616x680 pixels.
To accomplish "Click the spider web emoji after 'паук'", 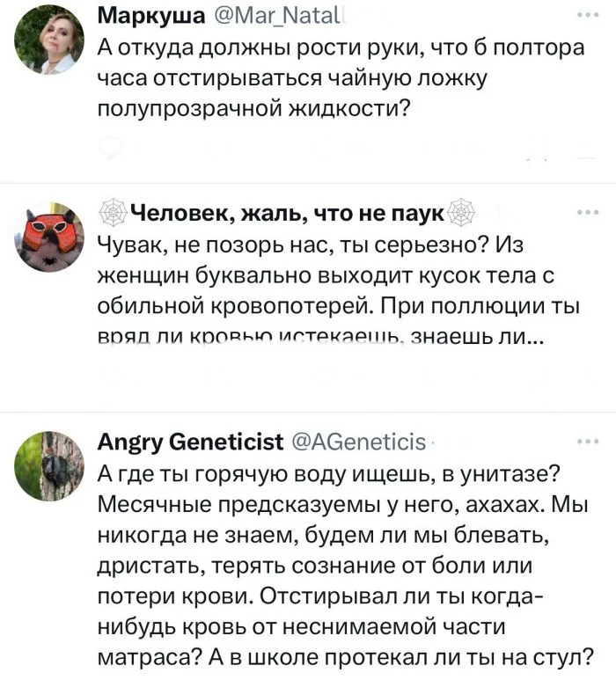I will (463, 214).
